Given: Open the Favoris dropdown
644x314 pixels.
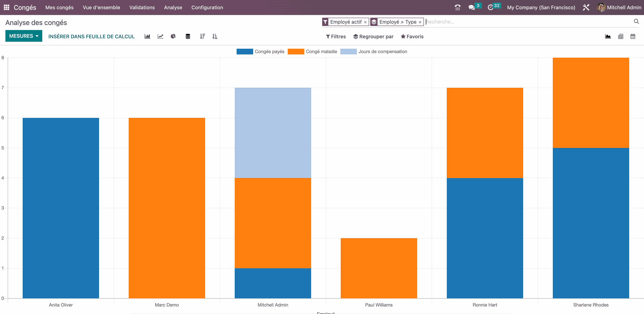Looking at the screenshot, I should pos(412,36).
